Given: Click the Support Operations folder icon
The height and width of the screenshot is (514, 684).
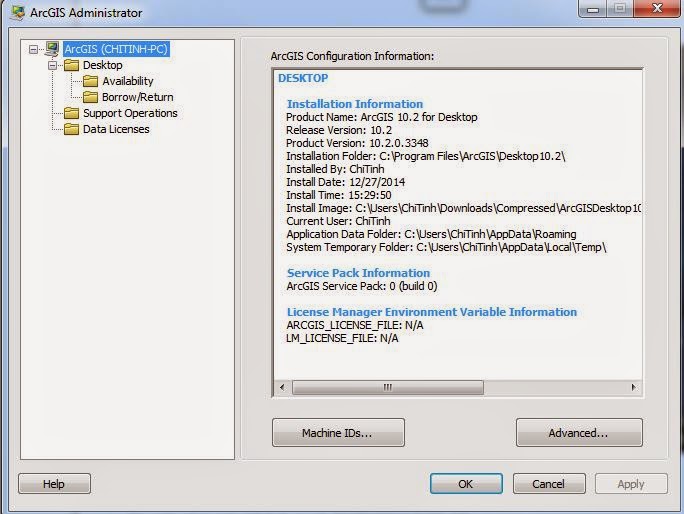Looking at the screenshot, I should tap(72, 113).
